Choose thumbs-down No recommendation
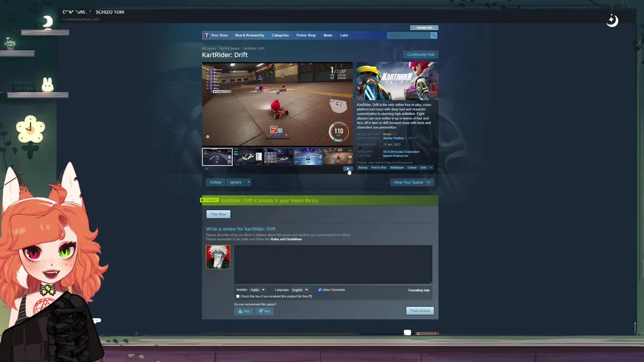This screenshot has height=362, width=644. click(x=264, y=311)
